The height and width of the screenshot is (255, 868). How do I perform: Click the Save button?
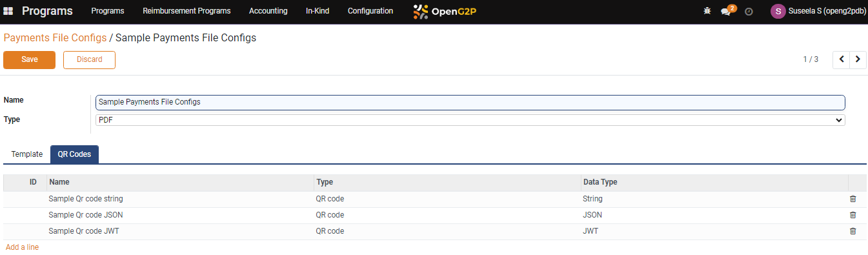pyautogui.click(x=30, y=59)
